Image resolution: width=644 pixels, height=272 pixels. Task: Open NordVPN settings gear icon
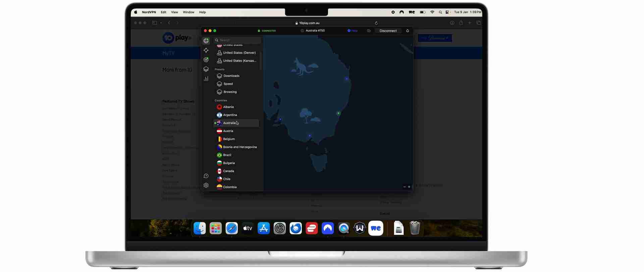point(206,185)
